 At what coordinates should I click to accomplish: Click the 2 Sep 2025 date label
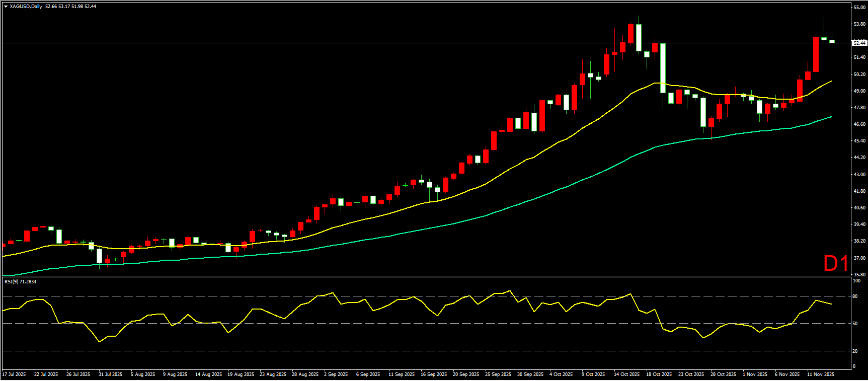pyautogui.click(x=336, y=374)
